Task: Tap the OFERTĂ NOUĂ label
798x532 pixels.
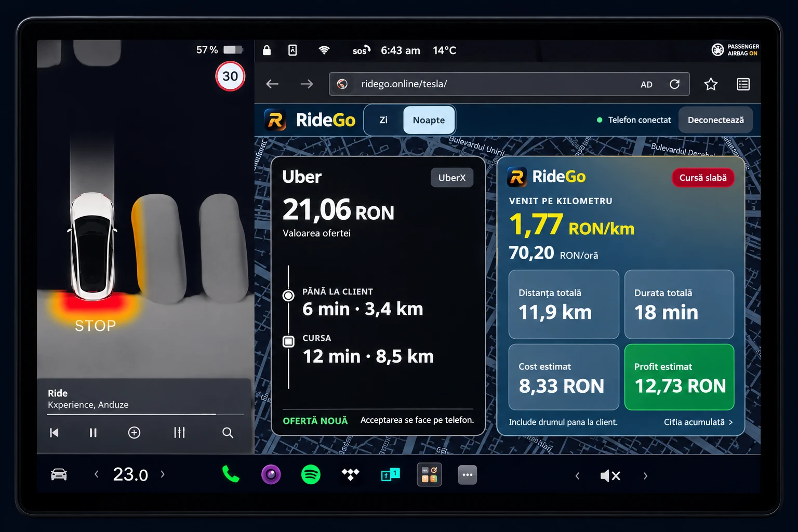Action: click(315, 421)
